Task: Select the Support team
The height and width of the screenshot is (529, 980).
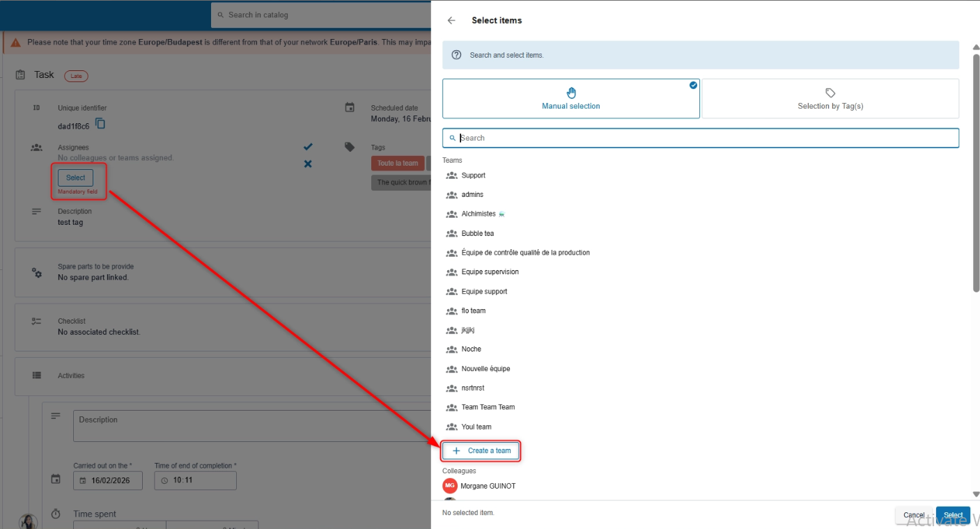Action: pyautogui.click(x=474, y=175)
